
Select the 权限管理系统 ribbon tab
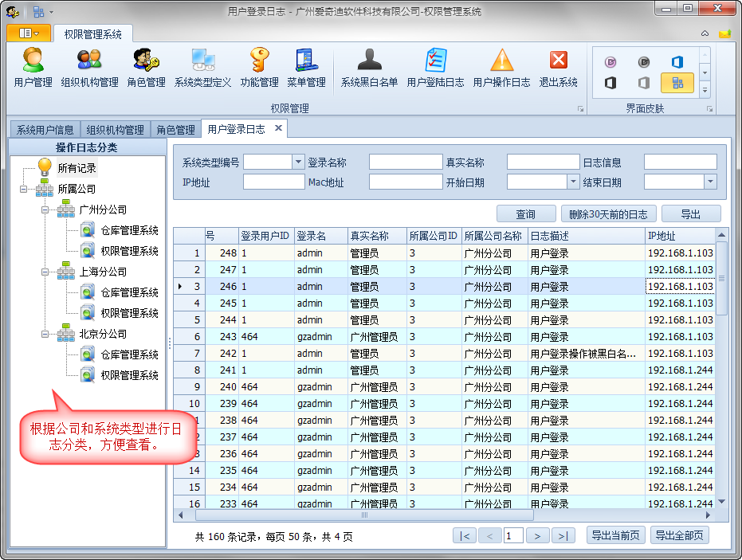point(92,34)
